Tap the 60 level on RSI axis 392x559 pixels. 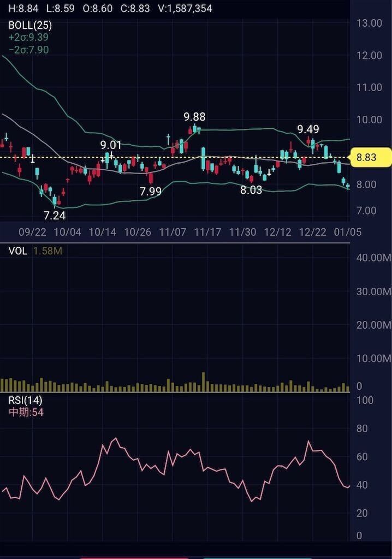point(362,457)
